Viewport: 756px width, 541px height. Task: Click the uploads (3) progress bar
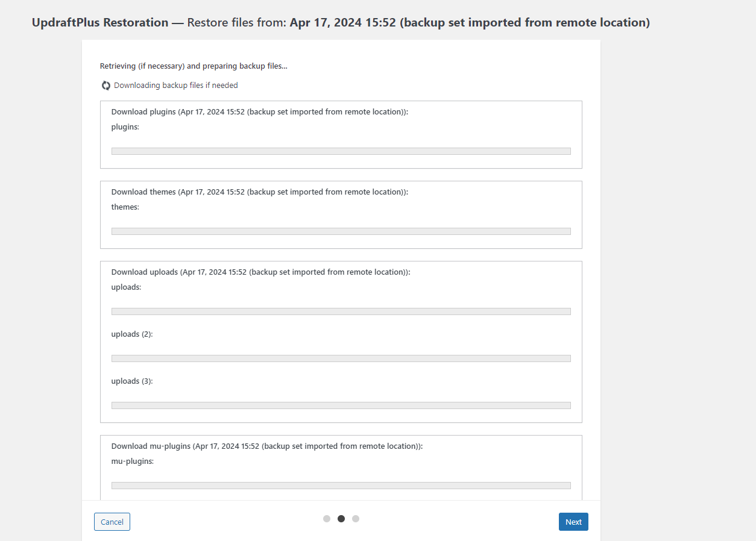pyautogui.click(x=341, y=405)
